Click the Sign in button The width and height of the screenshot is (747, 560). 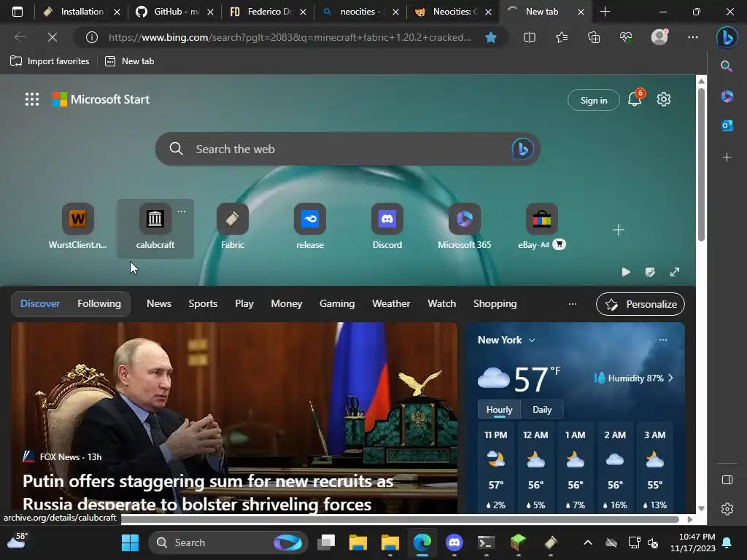594,100
